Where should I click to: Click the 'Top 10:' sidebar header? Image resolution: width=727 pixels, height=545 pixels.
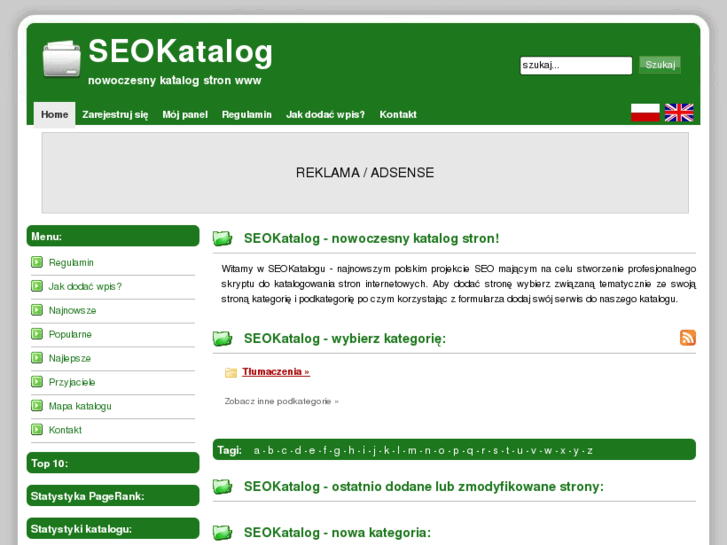[113, 463]
